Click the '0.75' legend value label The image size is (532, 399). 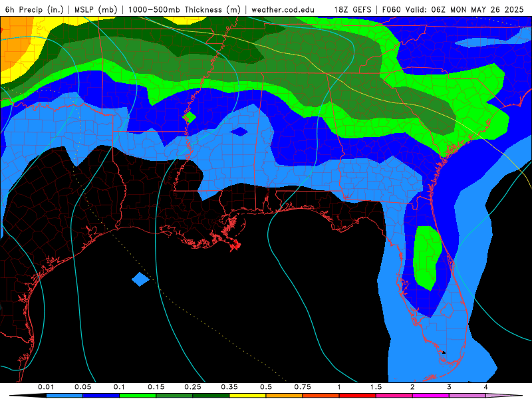303,387
